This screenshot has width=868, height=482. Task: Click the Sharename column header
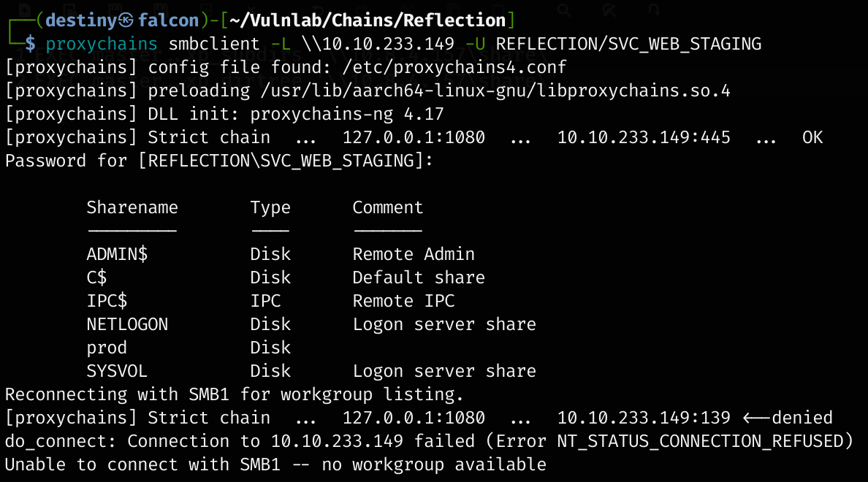tap(132, 207)
